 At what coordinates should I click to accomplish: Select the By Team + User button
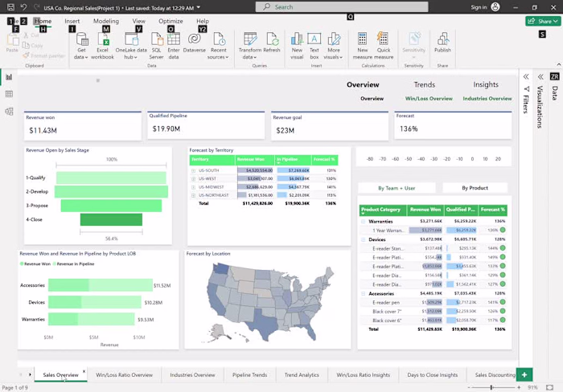click(397, 188)
